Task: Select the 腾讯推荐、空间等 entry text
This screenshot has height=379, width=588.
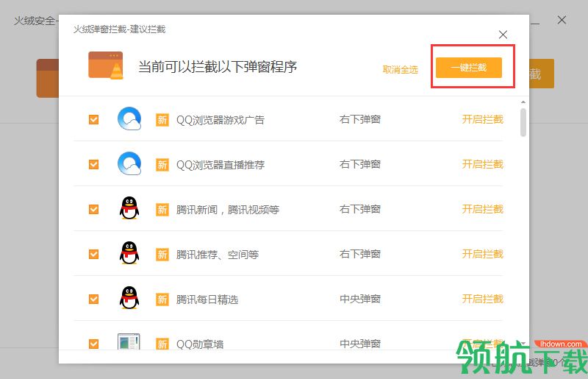Action: tap(218, 255)
